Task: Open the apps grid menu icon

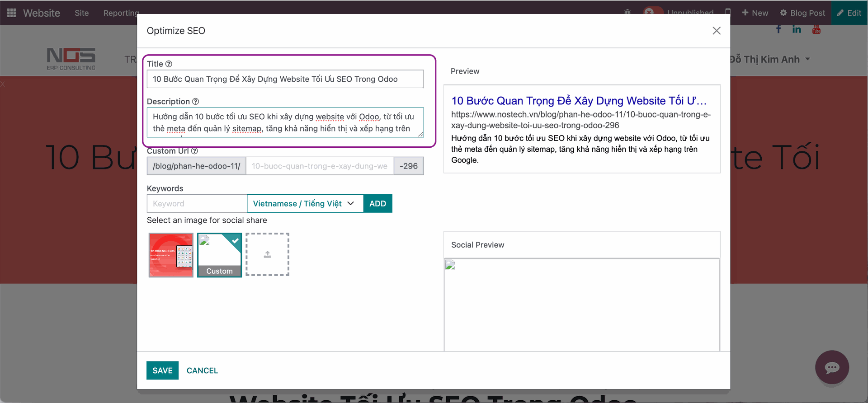Action: coord(12,13)
